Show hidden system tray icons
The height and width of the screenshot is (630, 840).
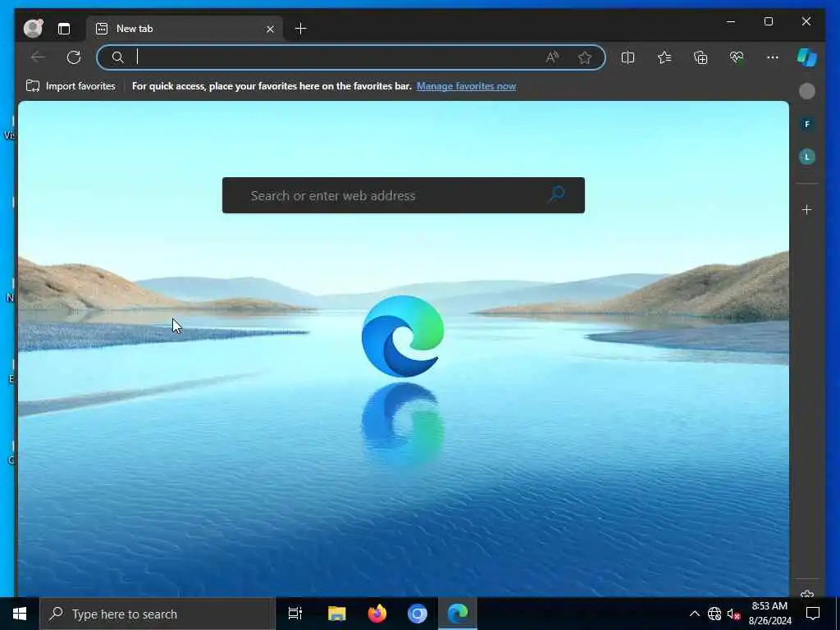pos(694,614)
